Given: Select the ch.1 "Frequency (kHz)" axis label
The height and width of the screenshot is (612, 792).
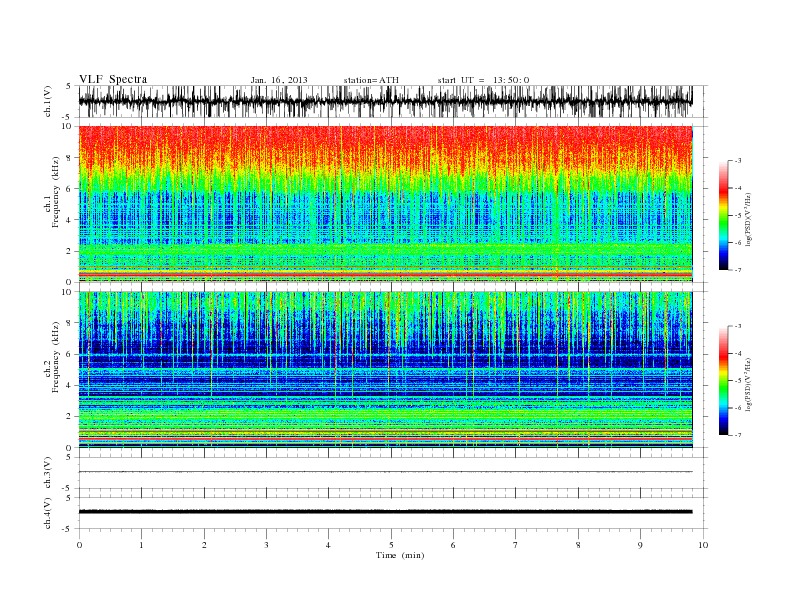Looking at the screenshot, I should pos(56,192).
